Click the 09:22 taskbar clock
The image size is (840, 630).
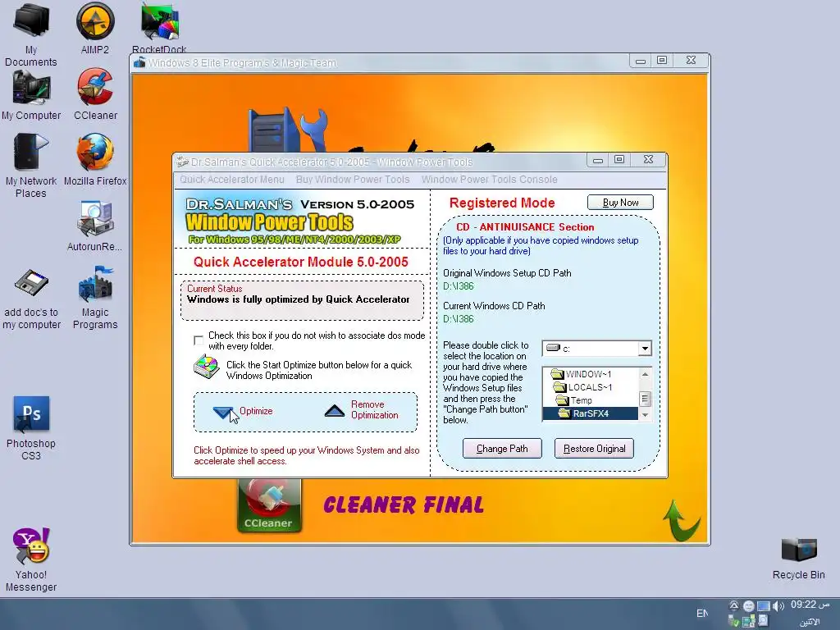810,605
